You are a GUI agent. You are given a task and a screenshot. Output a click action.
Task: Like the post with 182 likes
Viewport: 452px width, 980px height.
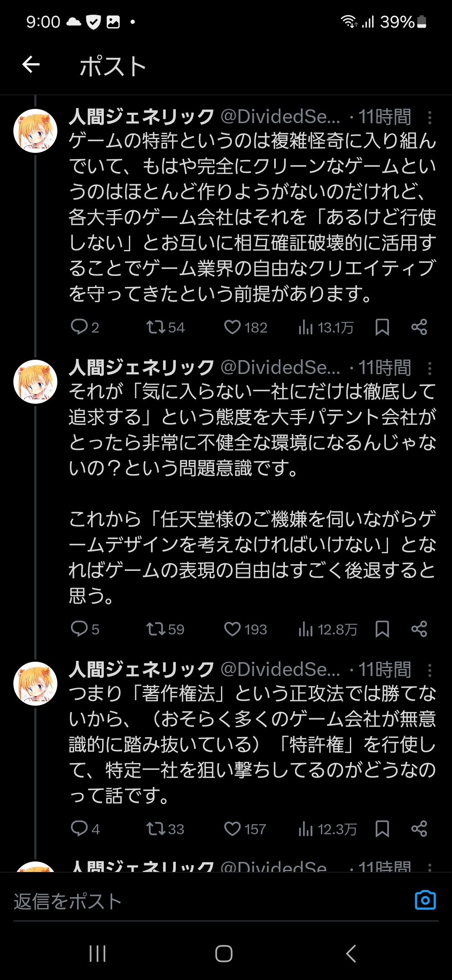click(246, 327)
